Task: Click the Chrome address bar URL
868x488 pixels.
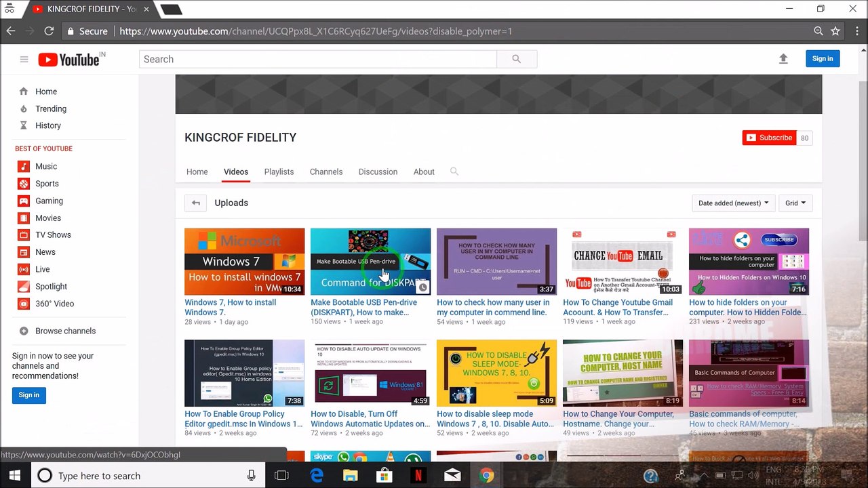Action: (316, 31)
